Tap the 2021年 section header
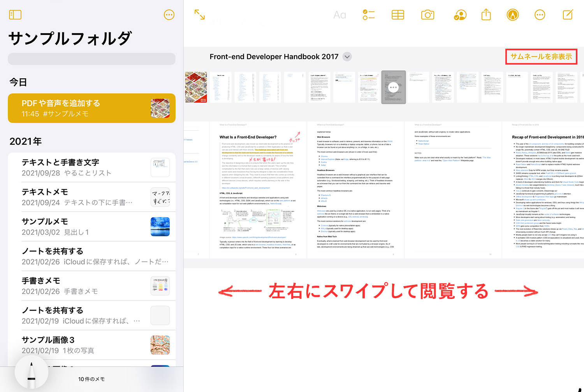This screenshot has width=584, height=392. click(x=26, y=141)
